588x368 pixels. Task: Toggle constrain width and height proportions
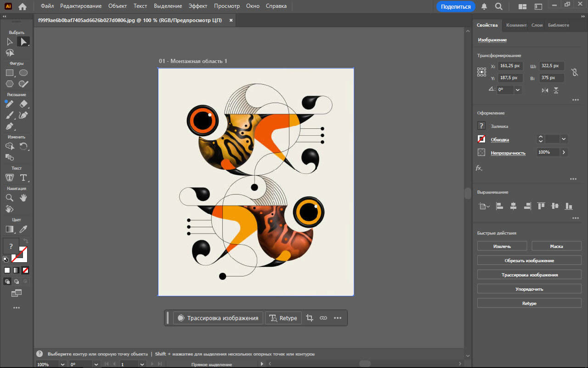[574, 72]
